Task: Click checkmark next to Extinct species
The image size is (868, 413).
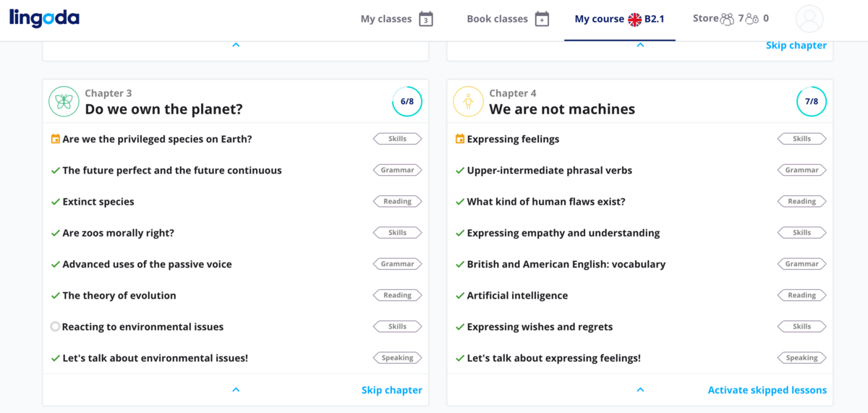Action: click(55, 202)
